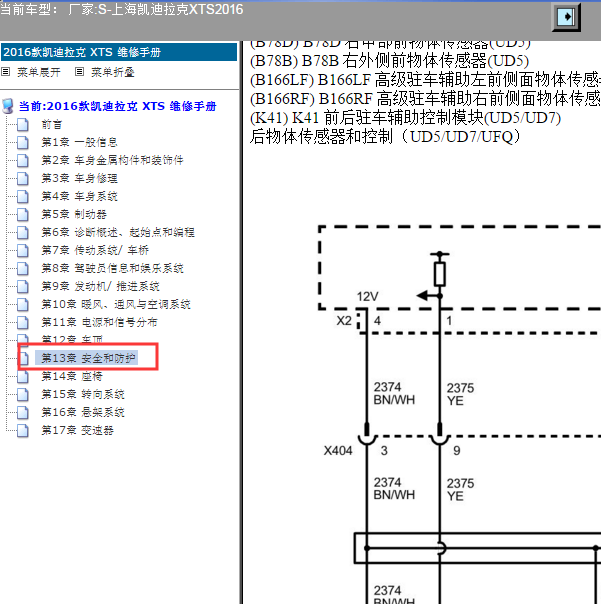601x604 pixels.
Task: Click the page icon next to 第13章 安全和防护
Action: tap(24, 358)
